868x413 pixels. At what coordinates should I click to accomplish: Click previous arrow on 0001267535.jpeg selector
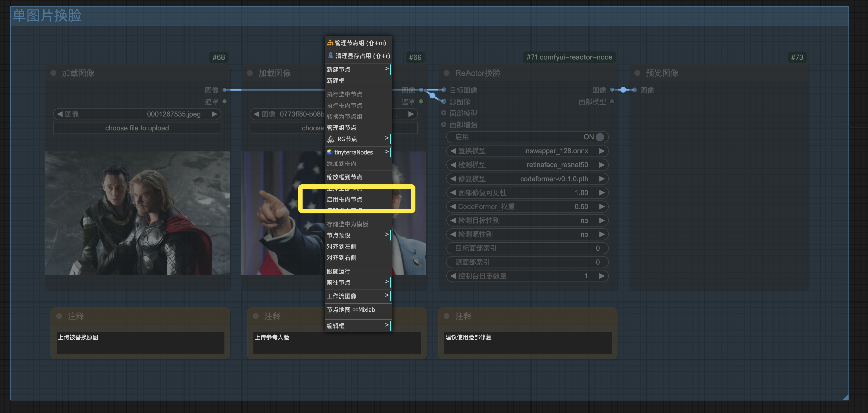[x=60, y=114]
